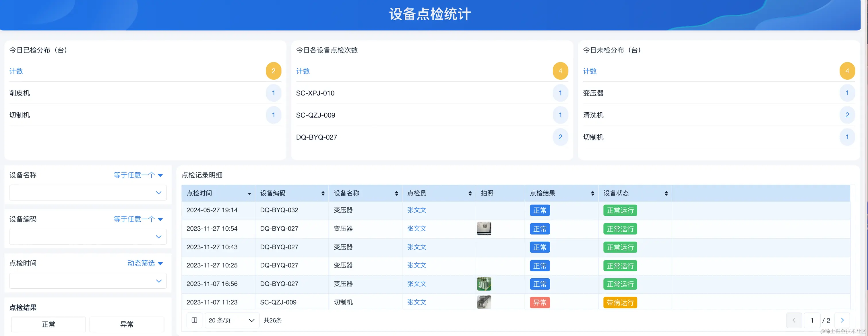The width and height of the screenshot is (868, 336).
Task: Click 计数 link in 今日已检分布 card
Action: point(16,71)
